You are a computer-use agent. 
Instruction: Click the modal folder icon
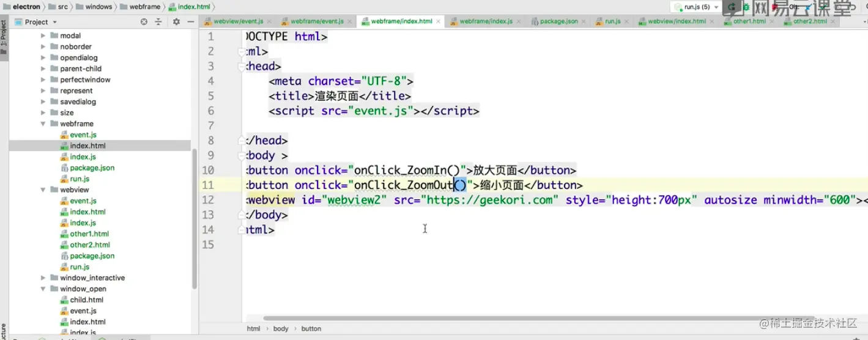pos(54,35)
